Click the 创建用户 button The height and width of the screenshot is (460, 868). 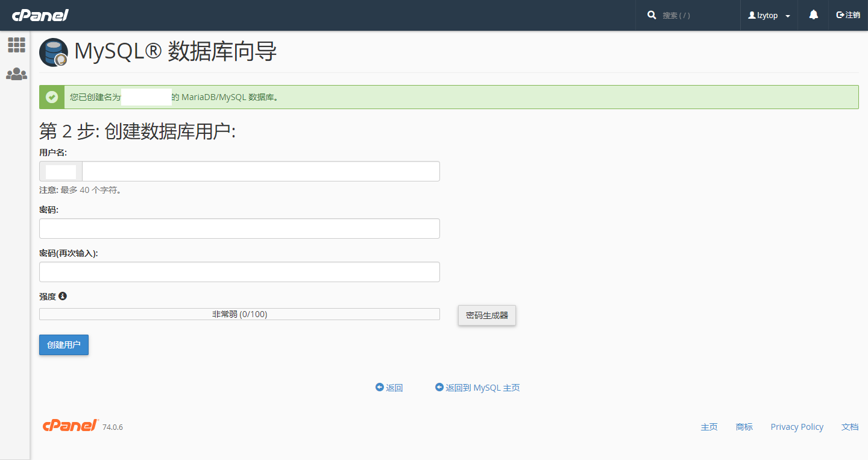(64, 345)
